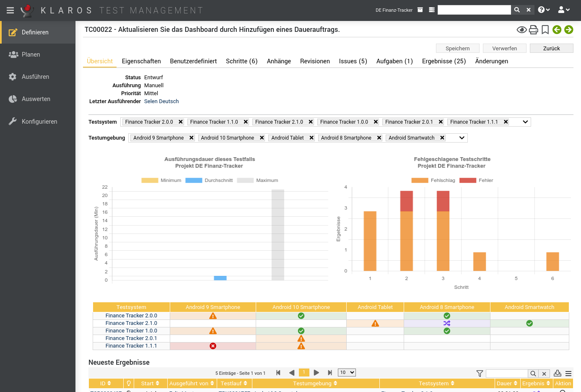Toggle Durchschnitt series in chart legend
This screenshot has height=392, width=581.
tap(209, 180)
